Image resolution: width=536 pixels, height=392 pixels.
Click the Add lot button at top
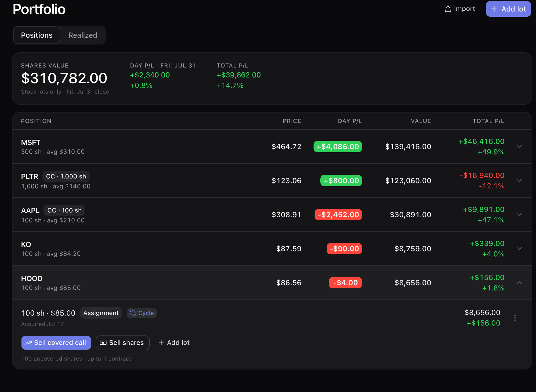[x=508, y=9]
